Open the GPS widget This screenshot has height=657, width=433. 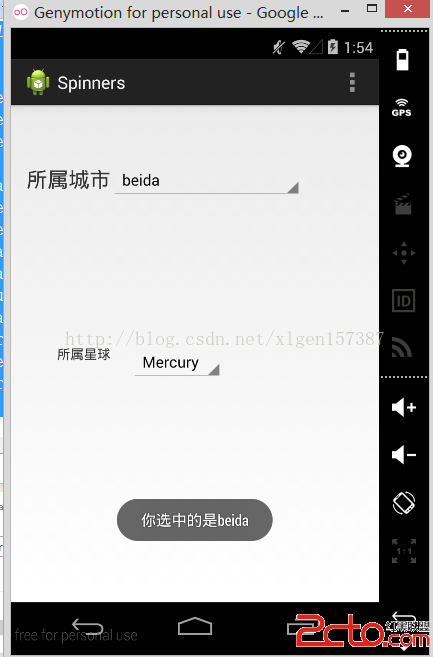click(402, 108)
